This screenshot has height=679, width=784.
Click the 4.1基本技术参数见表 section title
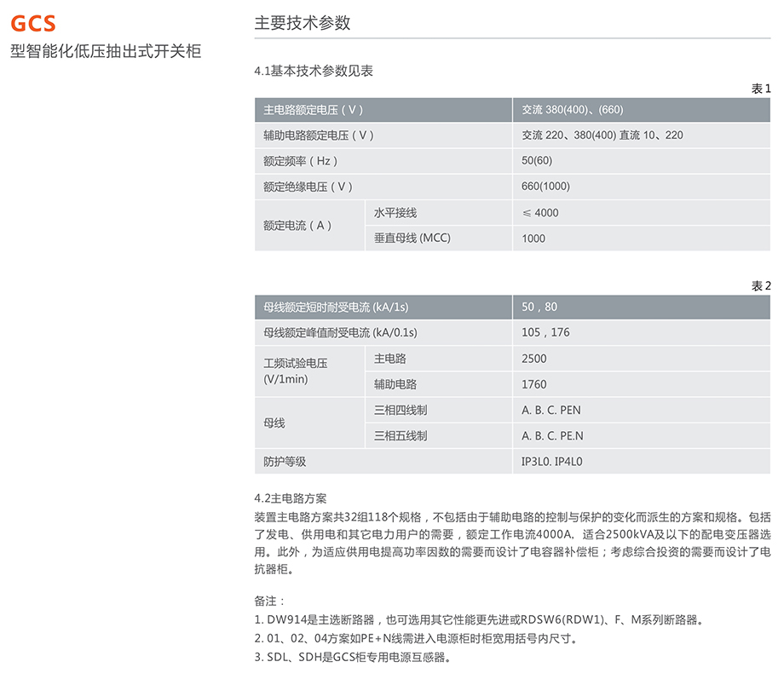[x=314, y=72]
